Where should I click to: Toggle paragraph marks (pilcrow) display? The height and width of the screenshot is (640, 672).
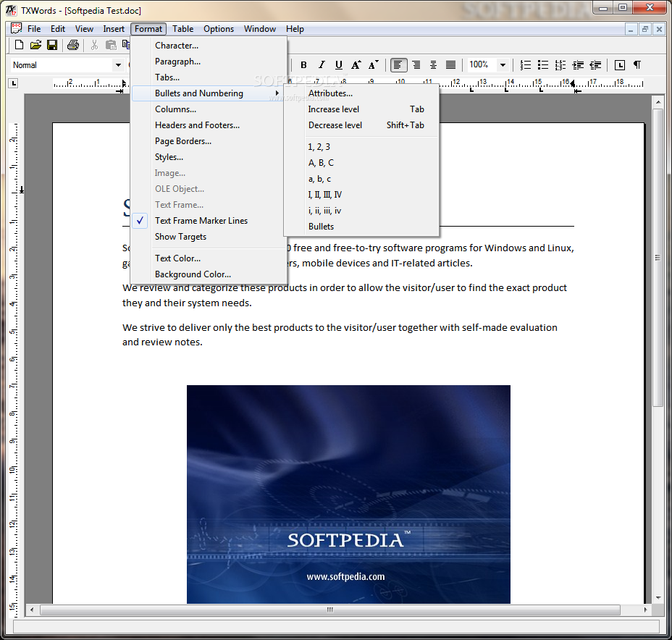[637, 65]
